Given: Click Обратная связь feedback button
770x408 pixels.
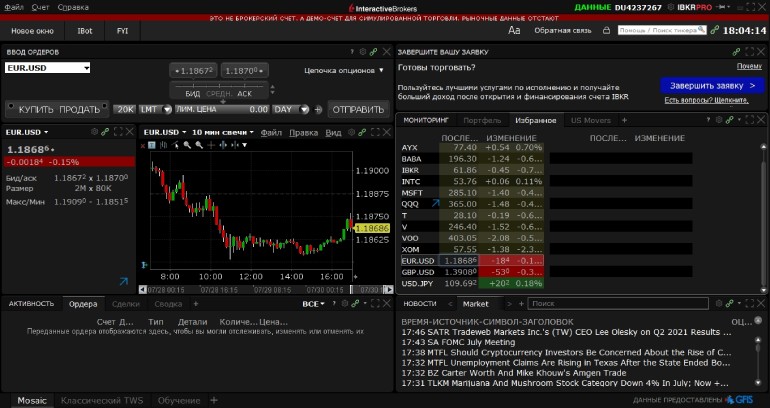Looking at the screenshot, I should coord(563,30).
